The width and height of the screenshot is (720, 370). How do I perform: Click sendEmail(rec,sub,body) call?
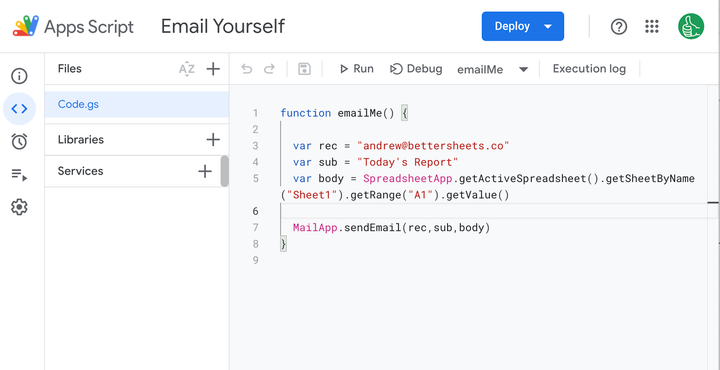tap(417, 228)
